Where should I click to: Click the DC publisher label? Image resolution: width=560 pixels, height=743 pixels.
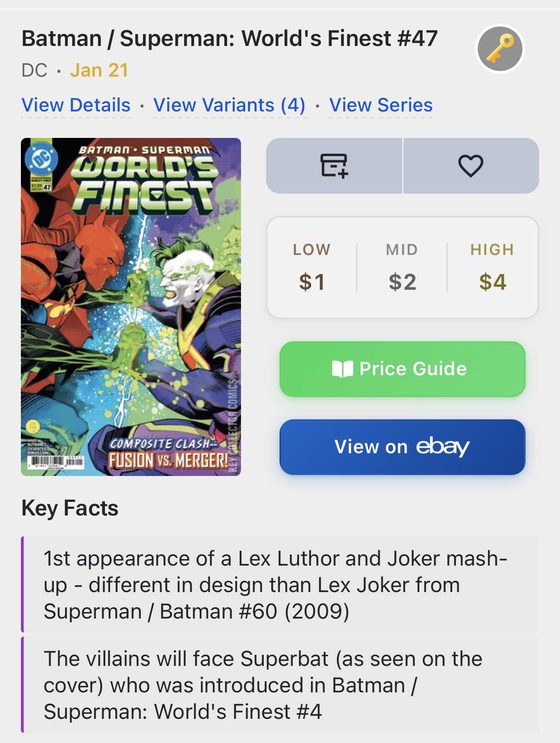34,71
